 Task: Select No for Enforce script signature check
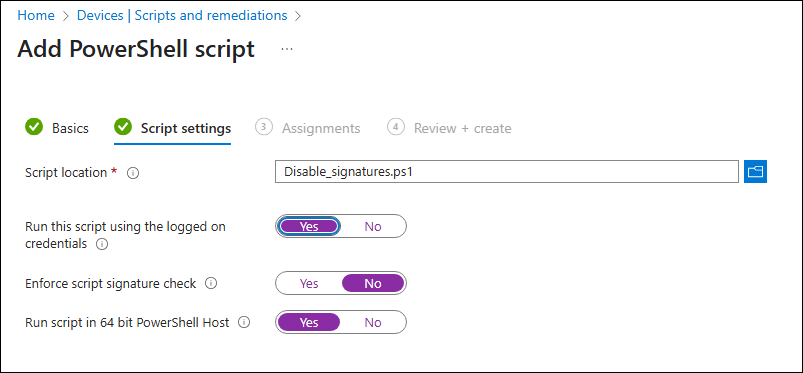point(373,283)
